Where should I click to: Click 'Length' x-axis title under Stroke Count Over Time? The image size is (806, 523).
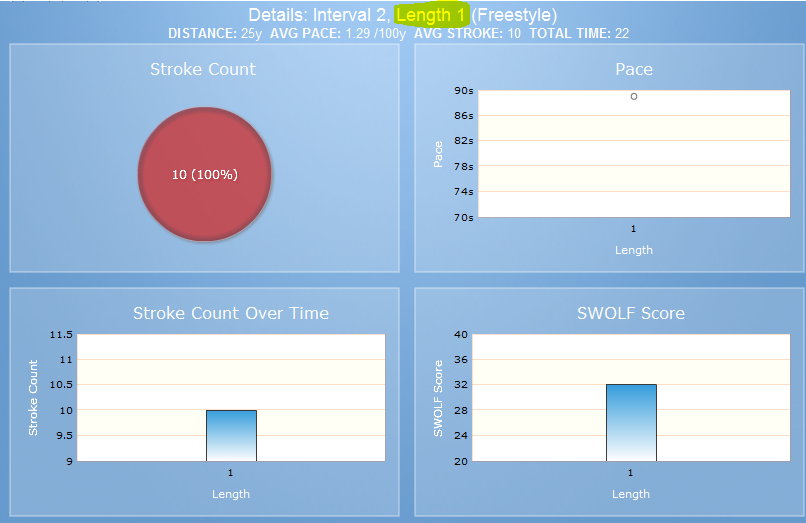231,494
